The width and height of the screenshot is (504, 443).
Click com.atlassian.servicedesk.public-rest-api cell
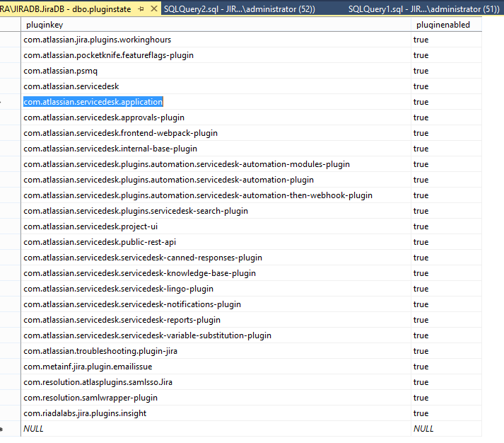pos(216,242)
